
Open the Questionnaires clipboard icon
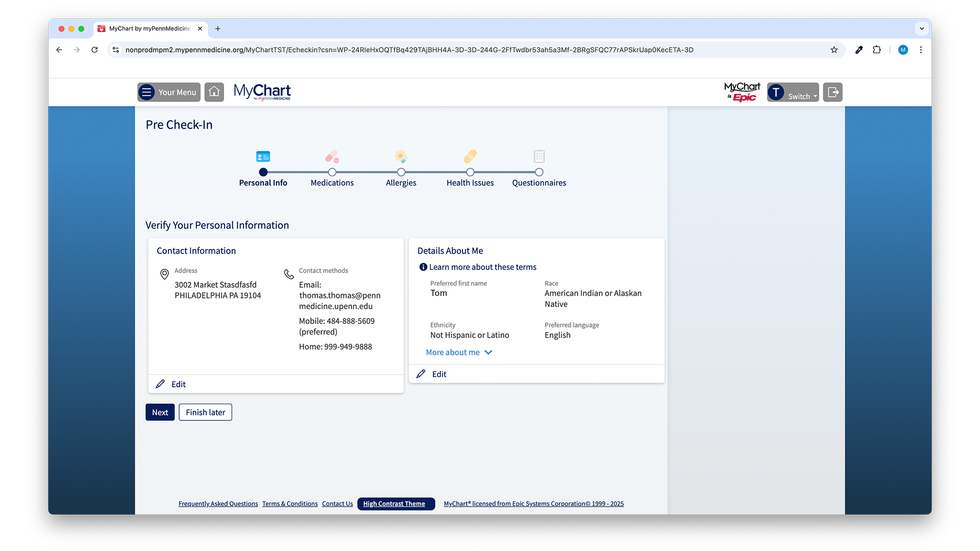(538, 156)
